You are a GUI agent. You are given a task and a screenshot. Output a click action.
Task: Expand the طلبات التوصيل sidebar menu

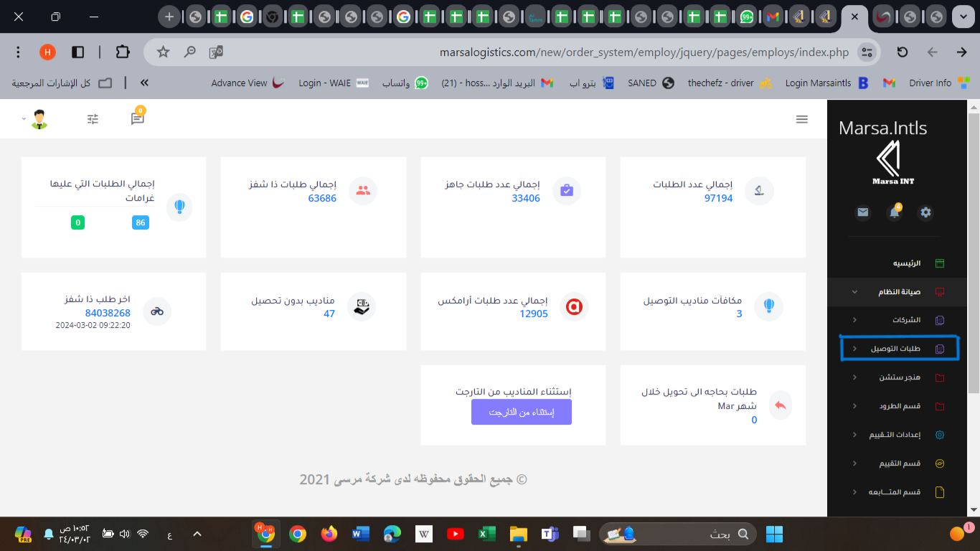pyautogui.click(x=897, y=349)
